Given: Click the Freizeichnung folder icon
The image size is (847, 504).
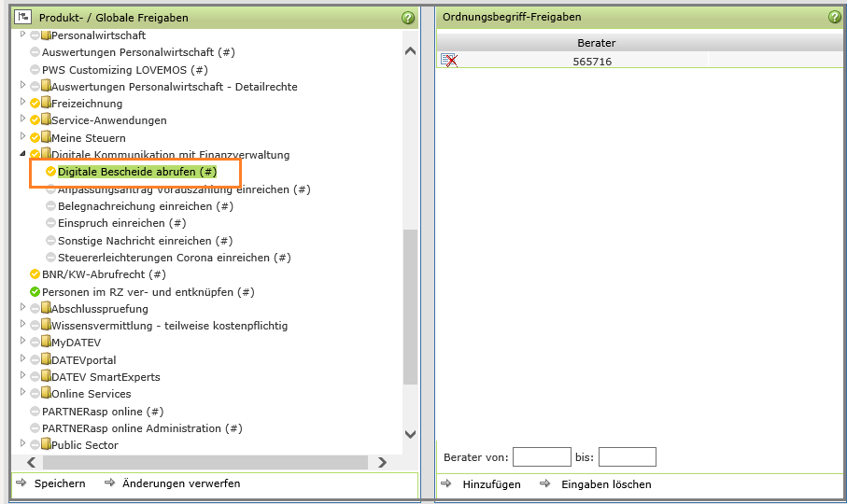Looking at the screenshot, I should (x=46, y=103).
